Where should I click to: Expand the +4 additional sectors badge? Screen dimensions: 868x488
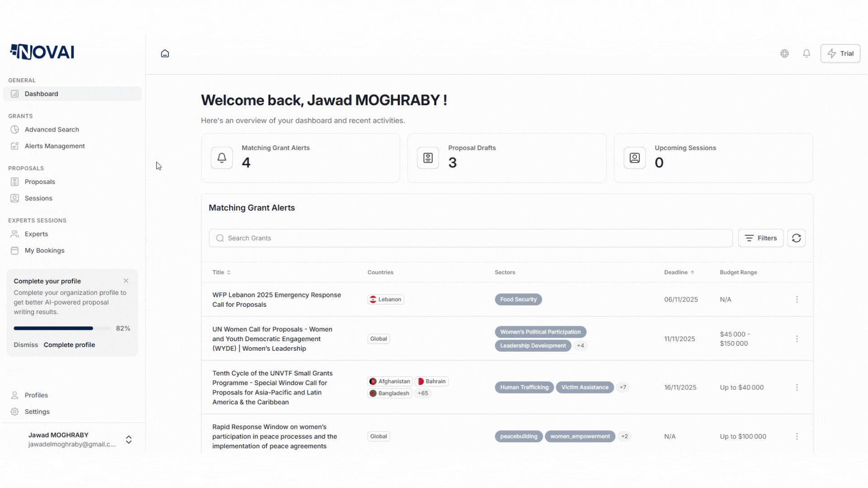click(x=580, y=346)
